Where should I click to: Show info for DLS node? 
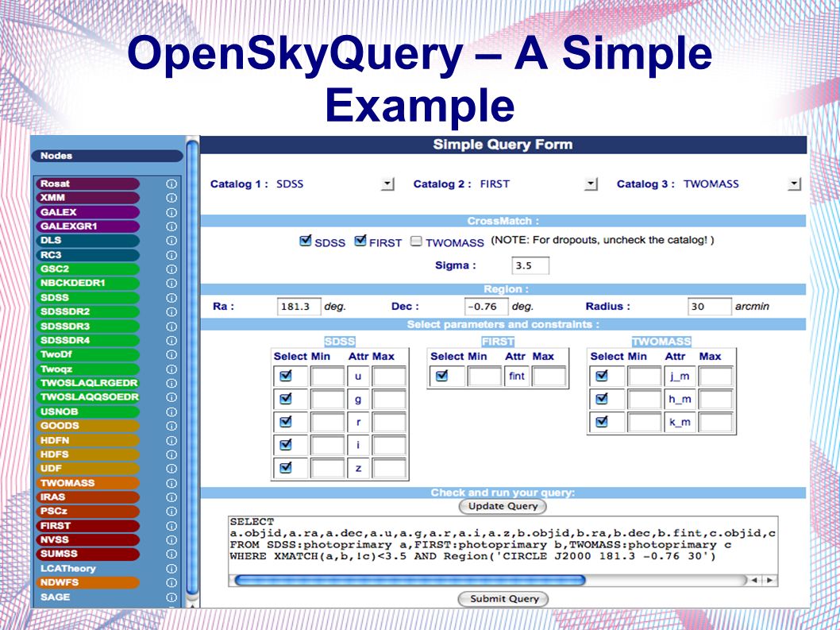[x=171, y=241]
